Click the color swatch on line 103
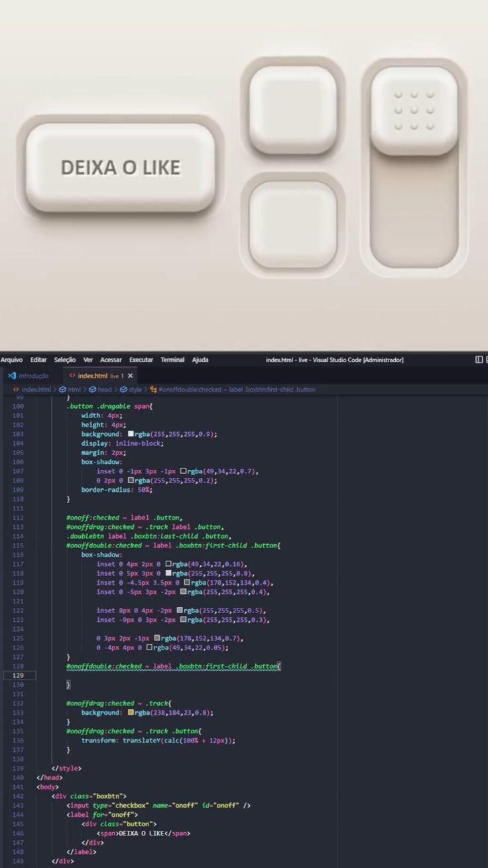Image resolution: width=488 pixels, height=868 pixels. 131,433
